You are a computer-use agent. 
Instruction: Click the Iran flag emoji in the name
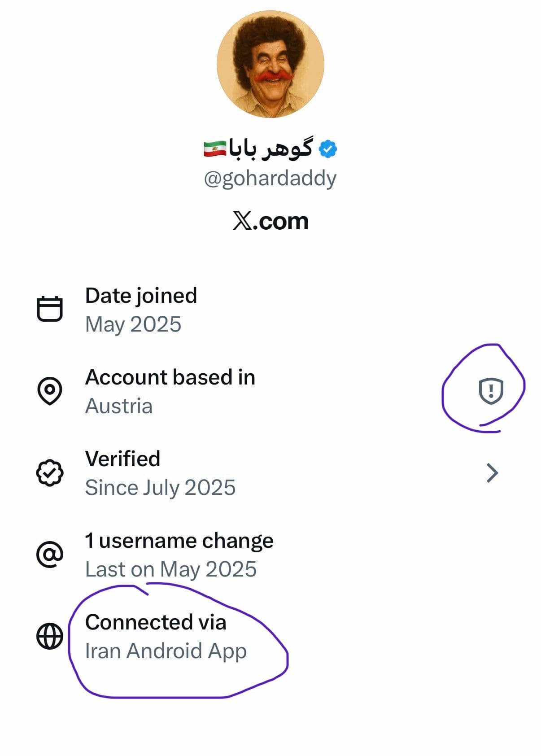pos(214,149)
